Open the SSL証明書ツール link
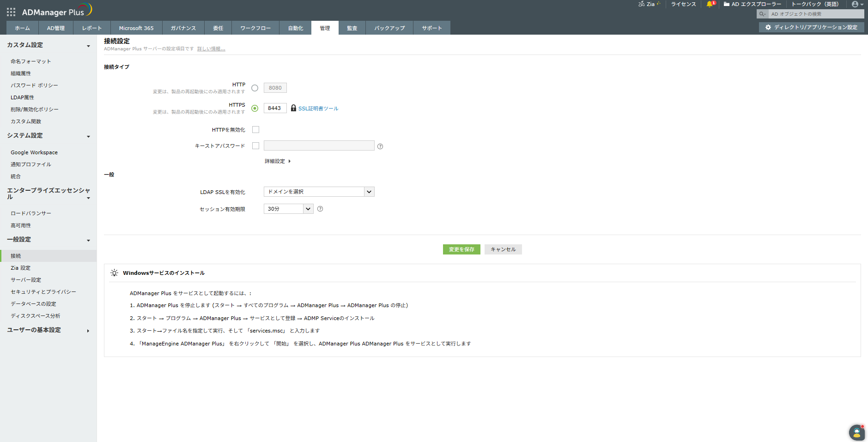This screenshot has width=868, height=442. (318, 109)
